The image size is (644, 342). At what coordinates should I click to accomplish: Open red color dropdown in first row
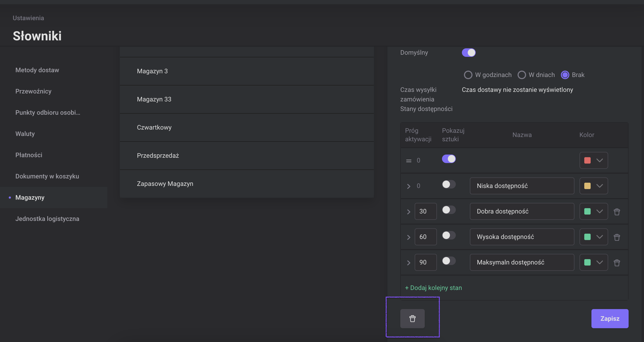click(x=594, y=160)
